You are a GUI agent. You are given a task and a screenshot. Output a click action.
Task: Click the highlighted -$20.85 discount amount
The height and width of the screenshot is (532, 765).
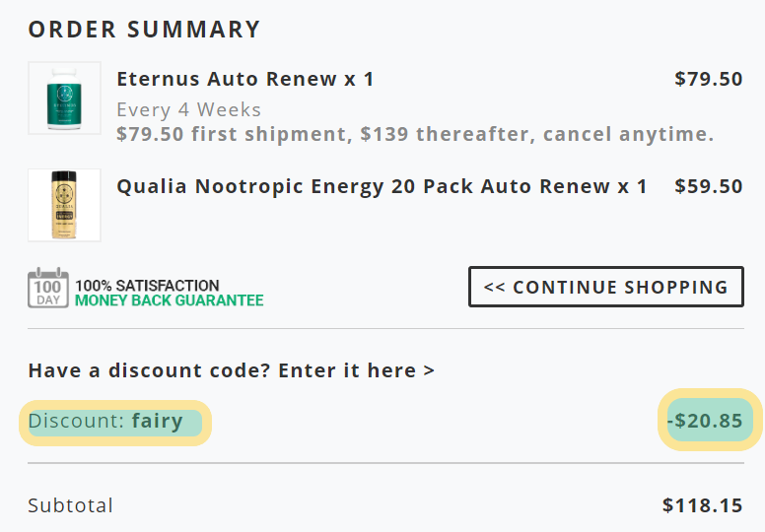point(710,420)
